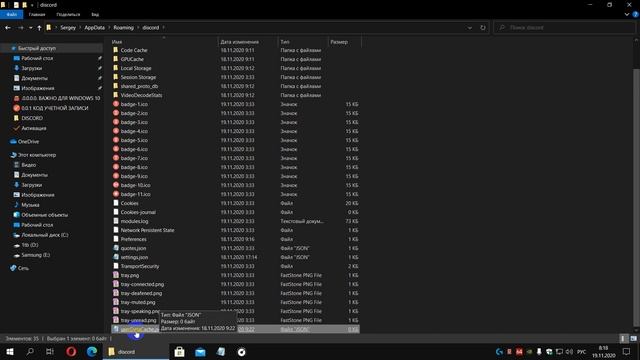Open the Help question mark icon
Screen dimensions: 640x360
[636, 15]
